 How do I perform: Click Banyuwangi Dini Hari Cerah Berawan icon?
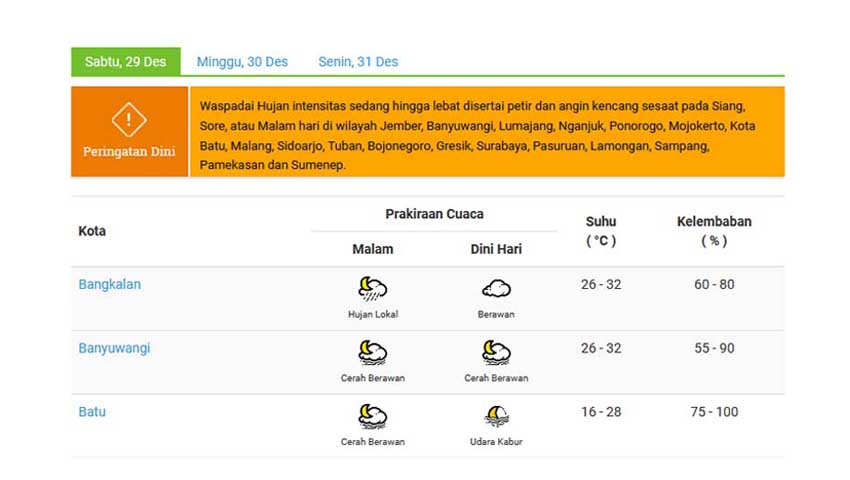click(x=496, y=353)
